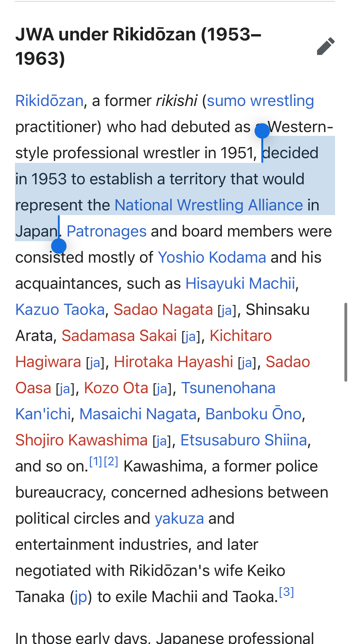This screenshot has height=644, width=350.
Task: Click the Banboku Ōno link
Action: pyautogui.click(x=253, y=414)
